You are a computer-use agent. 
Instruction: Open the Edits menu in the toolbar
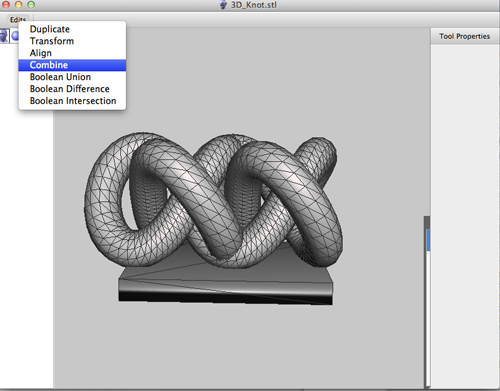coord(18,20)
